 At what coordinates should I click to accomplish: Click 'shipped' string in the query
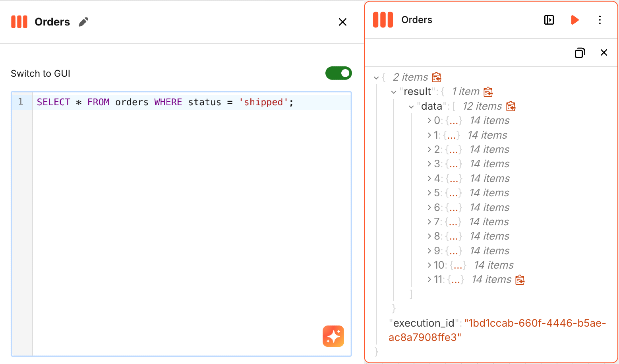pos(263,102)
